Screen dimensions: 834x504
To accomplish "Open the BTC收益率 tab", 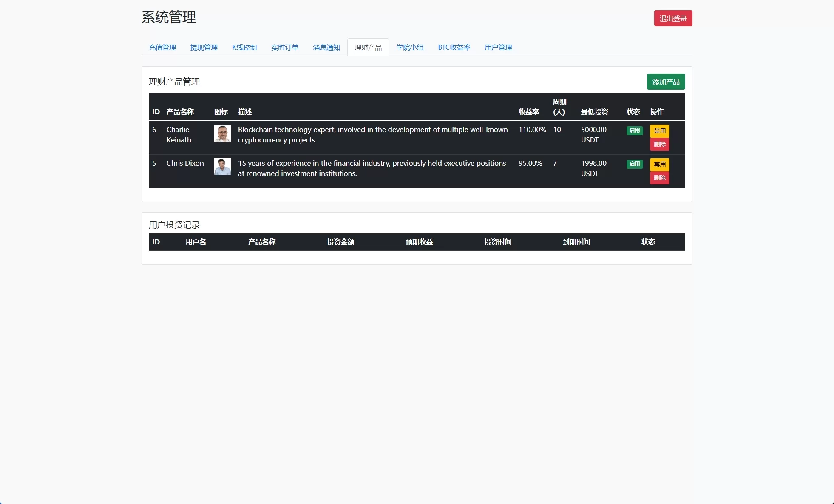I will coord(454,48).
